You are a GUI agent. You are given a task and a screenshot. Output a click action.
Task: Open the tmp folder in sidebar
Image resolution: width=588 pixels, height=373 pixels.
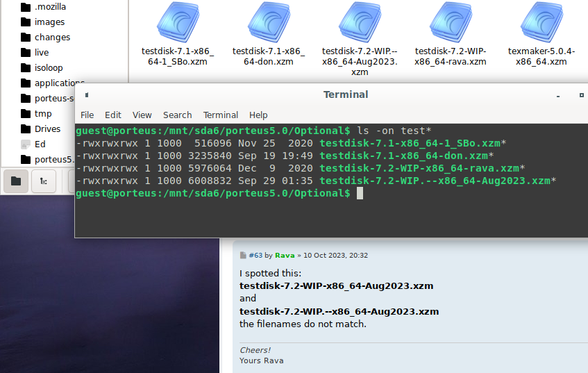coord(36,114)
